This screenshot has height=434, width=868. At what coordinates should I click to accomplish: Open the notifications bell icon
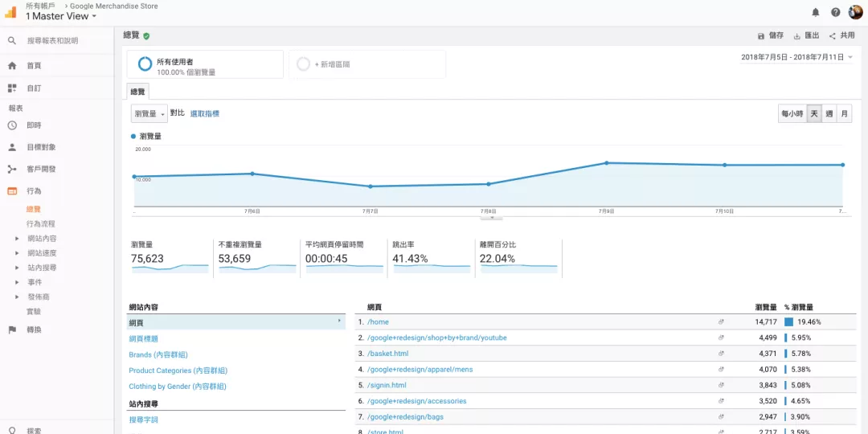click(816, 12)
